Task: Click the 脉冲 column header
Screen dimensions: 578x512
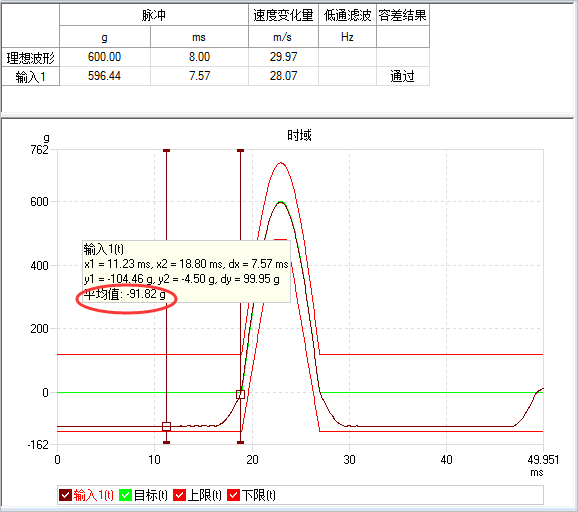Action: (x=154, y=15)
